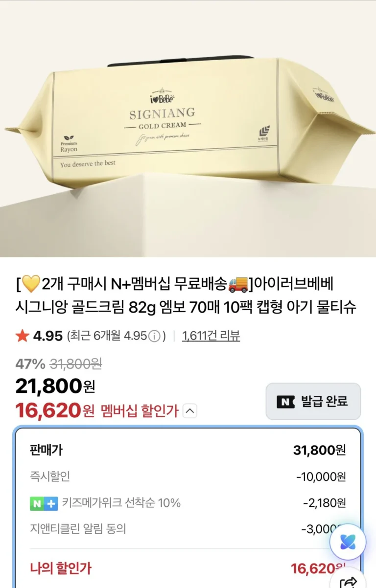Image resolution: width=376 pixels, height=588 pixels.
Task: Tap the green N+ membership badge icon
Action: pos(44,503)
